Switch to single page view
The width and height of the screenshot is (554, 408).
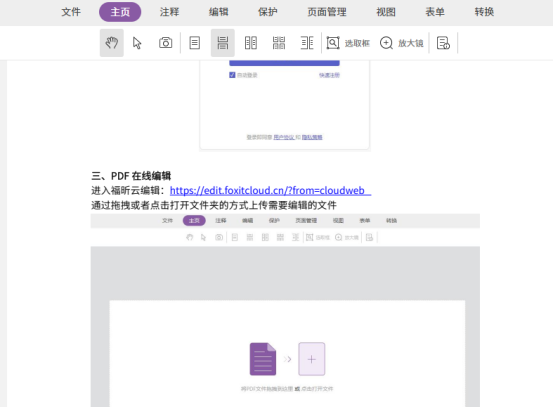coord(195,43)
